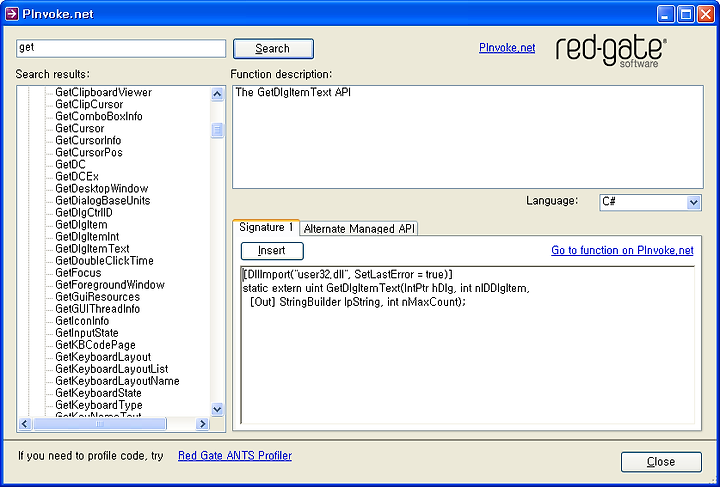Screen dimensions: 720x487
Task: Select GetCursorInfo in results
Action: click(x=88, y=140)
